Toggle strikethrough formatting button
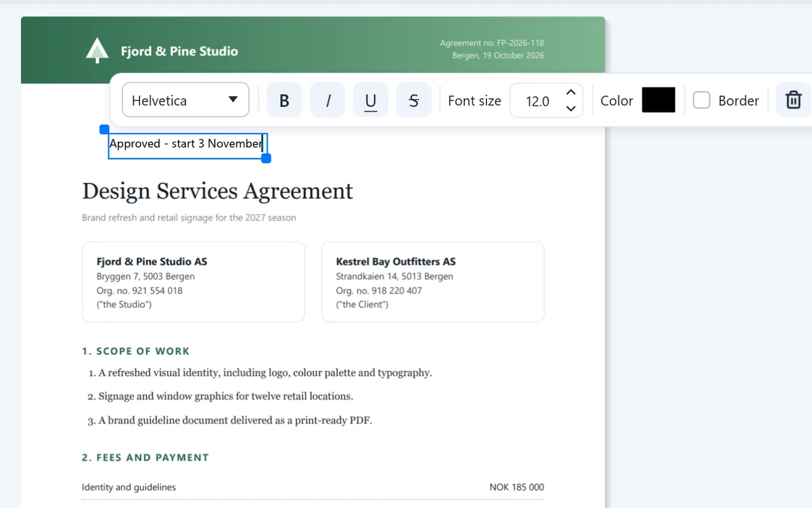This screenshot has width=812, height=508. click(x=414, y=100)
